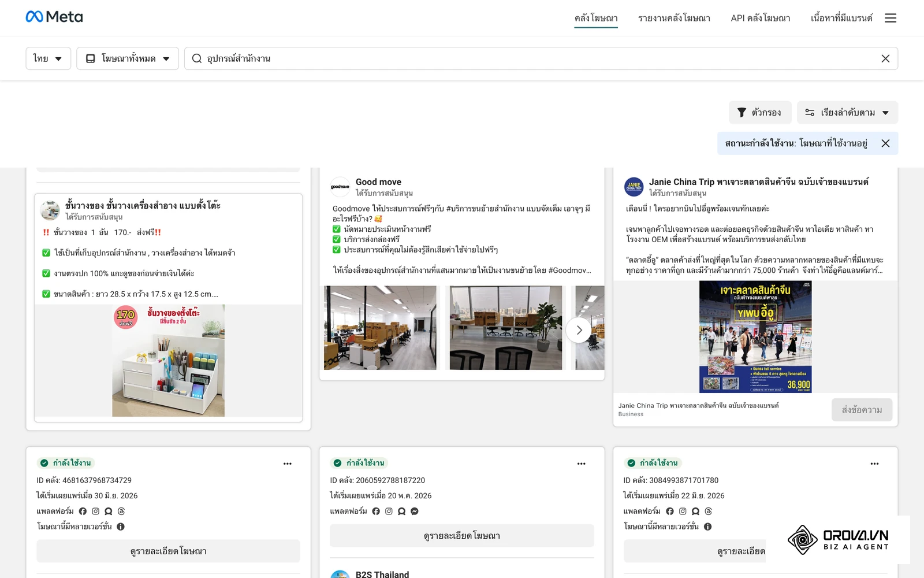This screenshot has height=578, width=924.
Task: Click Instagram platform icon on ad 4681637968734729
Action: coord(95,512)
